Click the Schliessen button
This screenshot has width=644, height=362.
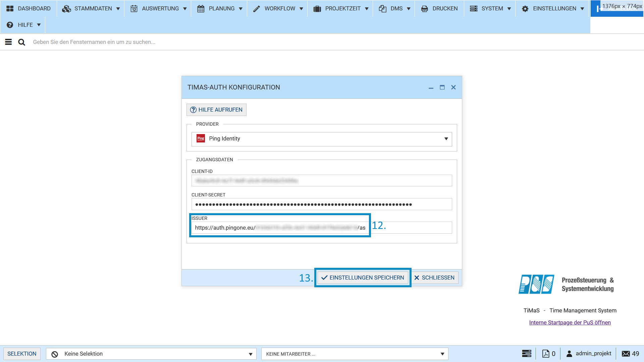pos(435,278)
